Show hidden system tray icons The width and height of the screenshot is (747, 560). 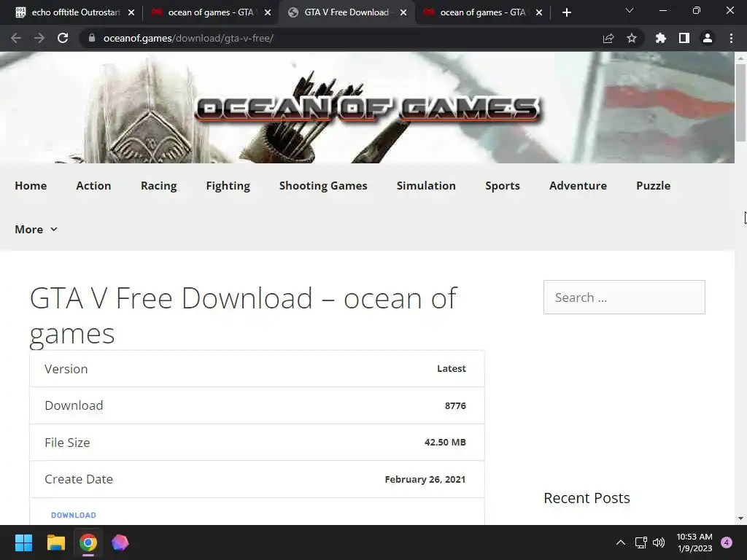pos(621,542)
